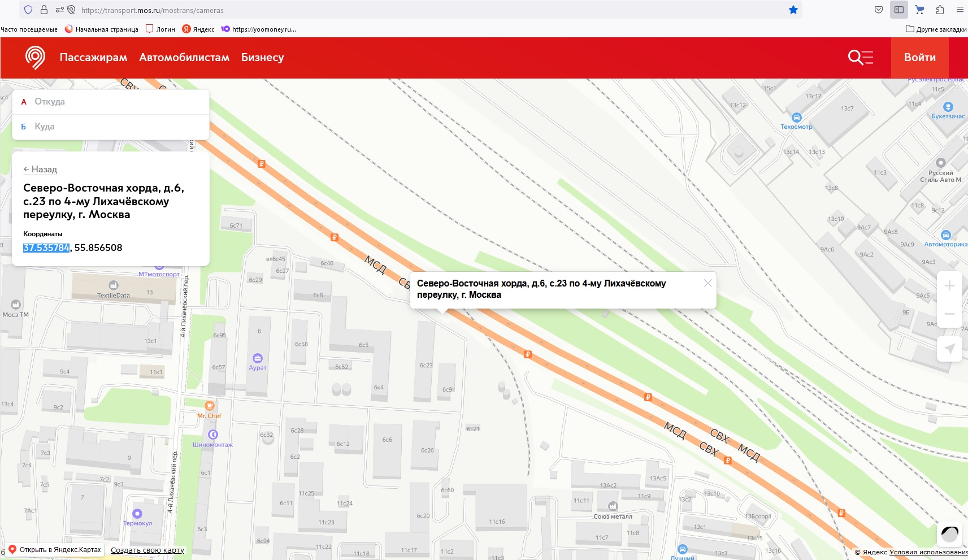The width and height of the screenshot is (968, 560).
Task: Open the Пассажирам menu
Action: [x=93, y=58]
